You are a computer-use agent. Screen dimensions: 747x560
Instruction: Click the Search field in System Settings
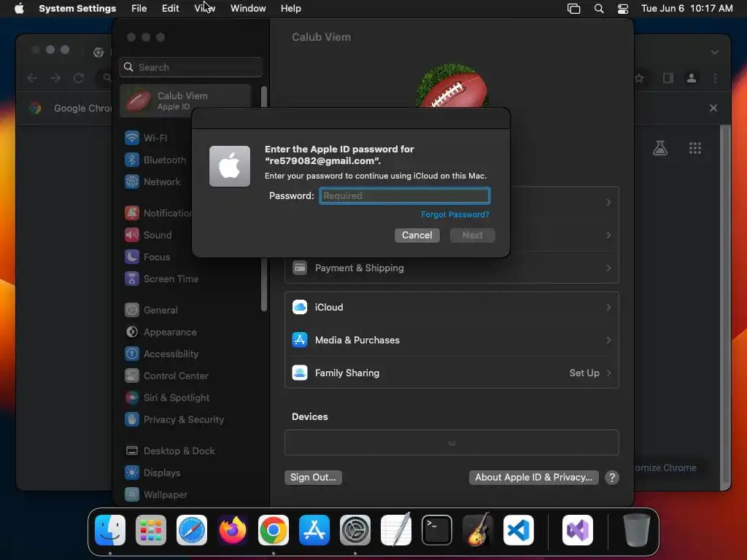(x=190, y=67)
